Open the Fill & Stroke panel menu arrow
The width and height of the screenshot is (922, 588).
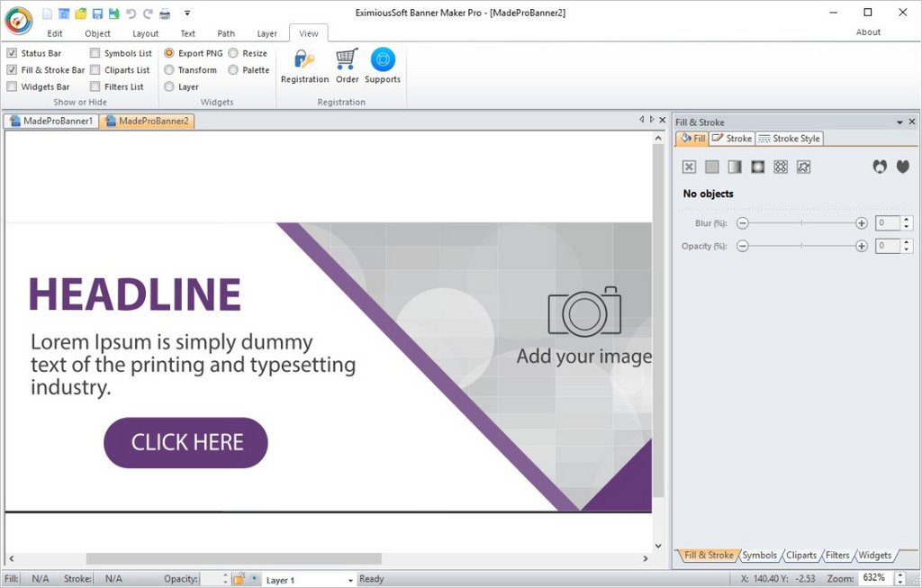pyautogui.click(x=899, y=122)
